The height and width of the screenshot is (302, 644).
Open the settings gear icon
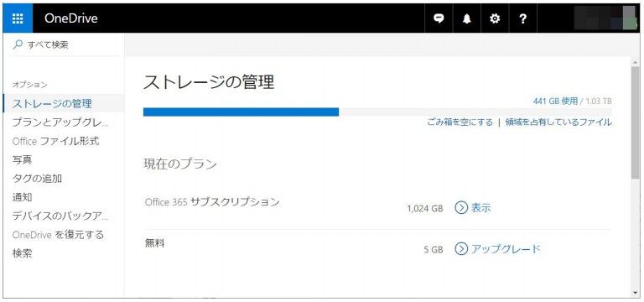click(x=495, y=18)
